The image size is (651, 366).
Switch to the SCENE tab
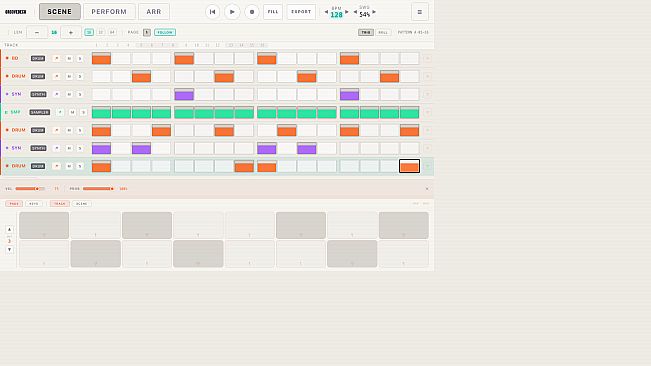click(x=59, y=12)
